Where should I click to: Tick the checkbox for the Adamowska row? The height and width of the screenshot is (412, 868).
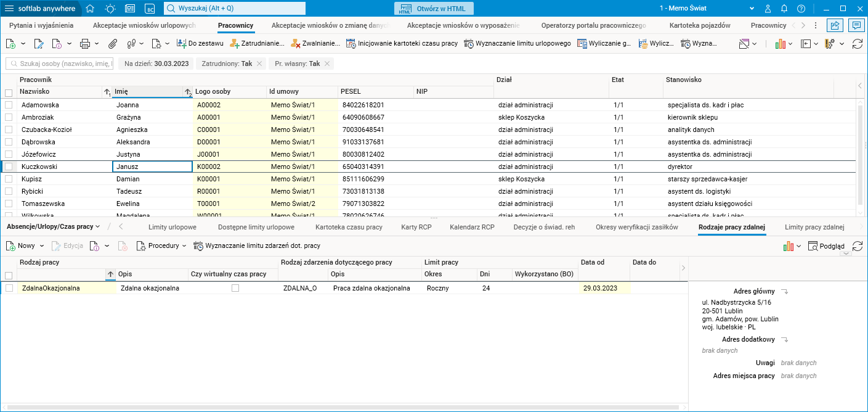click(9, 105)
